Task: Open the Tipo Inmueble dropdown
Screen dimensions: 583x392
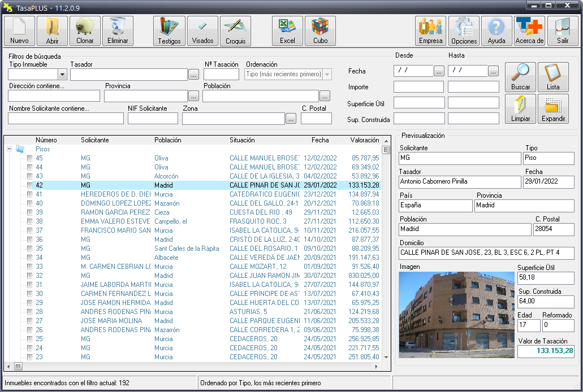Action: (x=62, y=75)
